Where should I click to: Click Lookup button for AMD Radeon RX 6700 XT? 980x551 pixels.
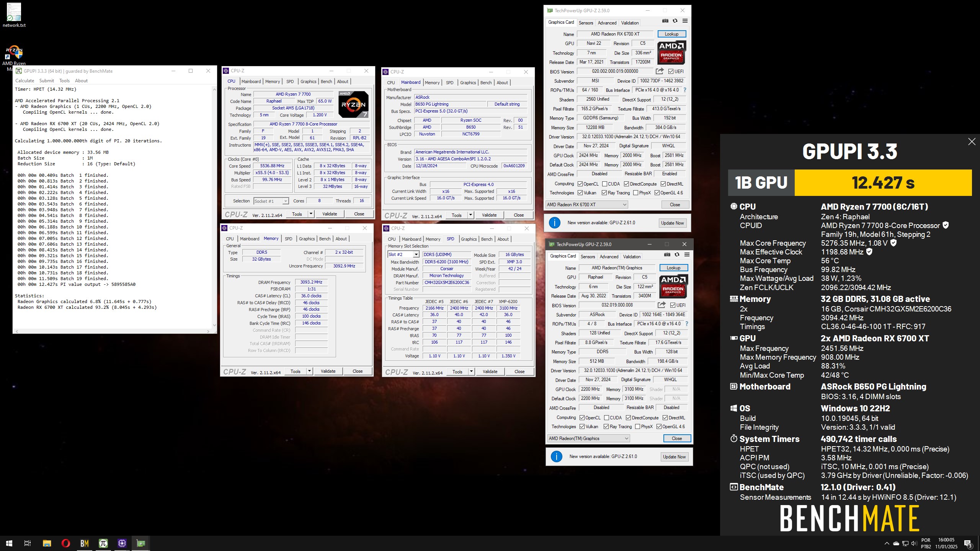pyautogui.click(x=671, y=34)
